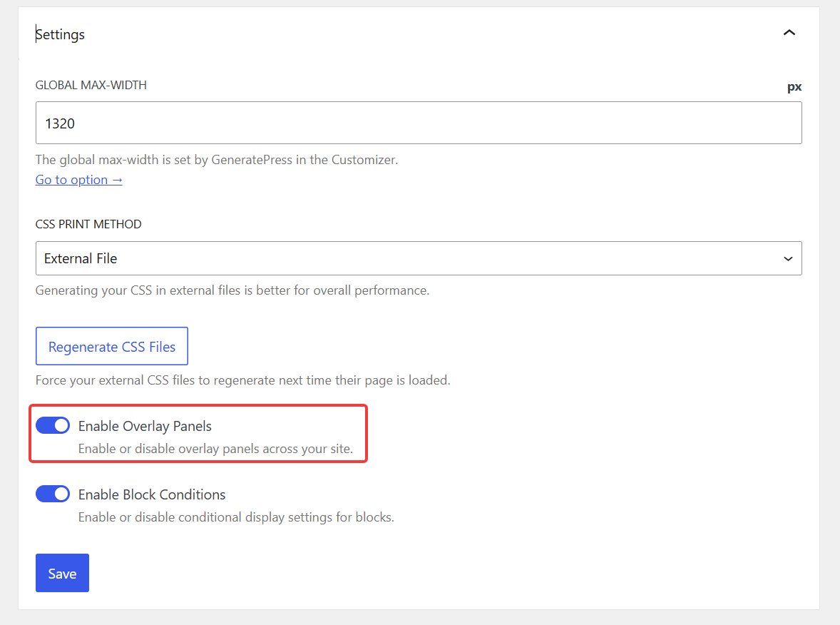Toggle the Enable Block Conditions switch
The height and width of the screenshot is (625, 840).
(x=53, y=494)
